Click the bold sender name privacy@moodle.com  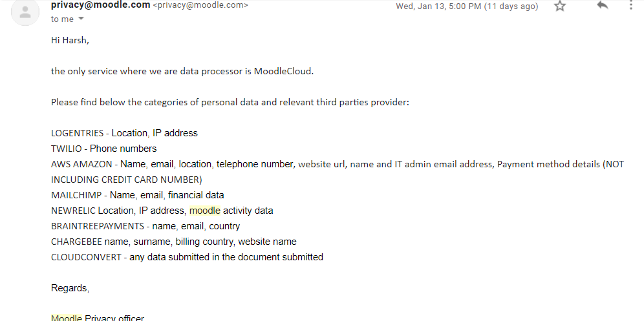100,5
